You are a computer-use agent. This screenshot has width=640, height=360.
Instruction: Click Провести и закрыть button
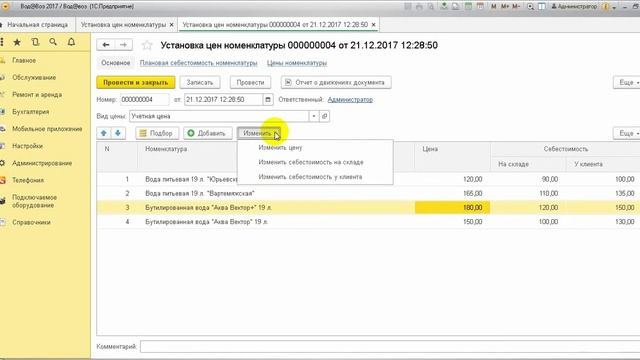136,82
